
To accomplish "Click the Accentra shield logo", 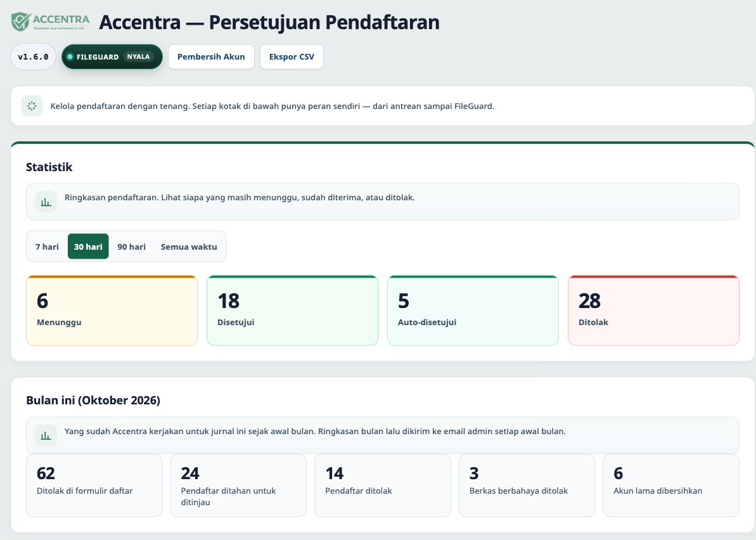I will click(x=50, y=22).
